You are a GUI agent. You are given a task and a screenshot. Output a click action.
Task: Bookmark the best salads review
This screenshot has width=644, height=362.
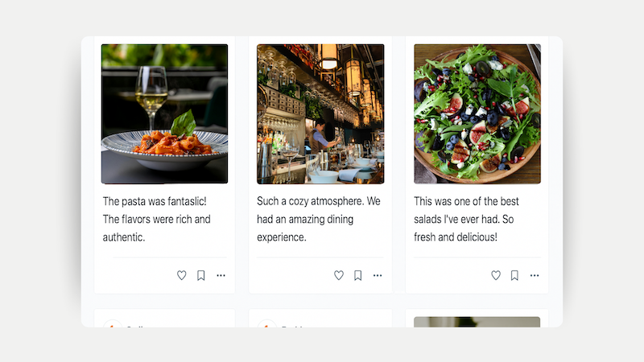[515, 275]
